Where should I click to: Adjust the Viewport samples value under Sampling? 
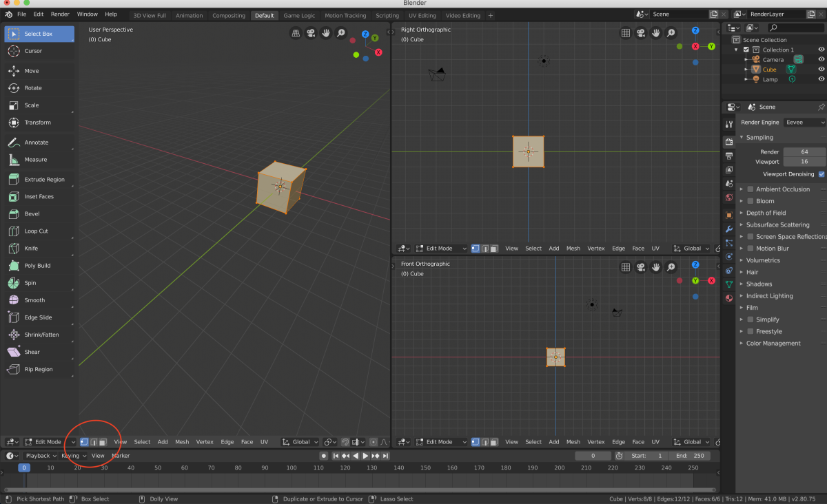(804, 161)
